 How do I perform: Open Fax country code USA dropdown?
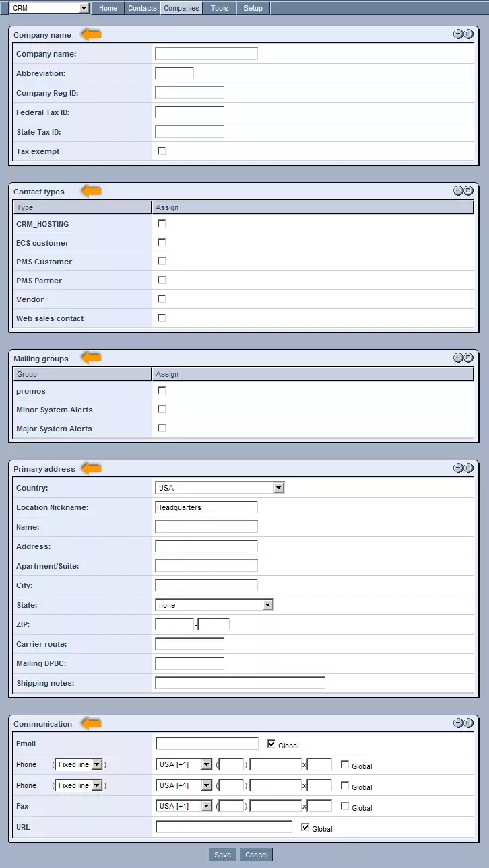click(184, 806)
